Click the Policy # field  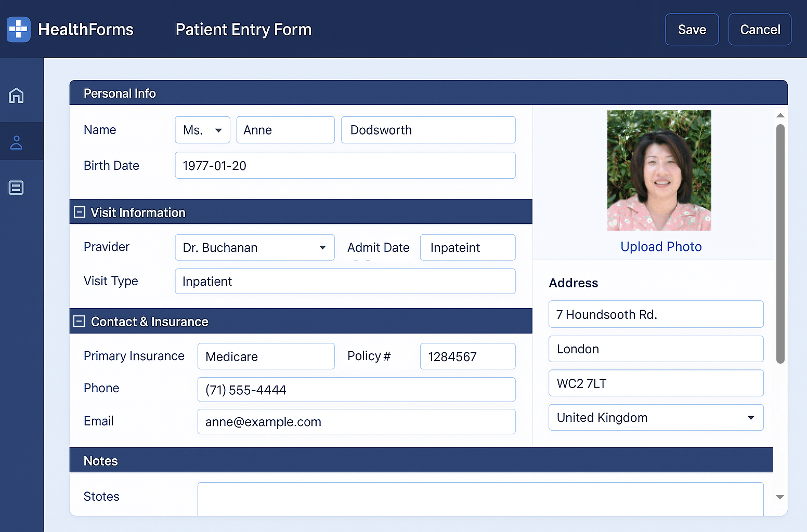(x=467, y=356)
